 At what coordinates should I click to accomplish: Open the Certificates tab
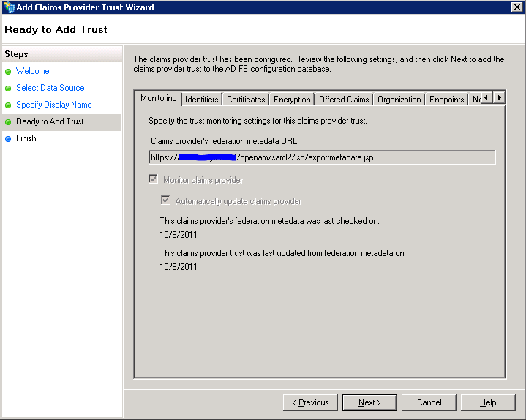(246, 100)
